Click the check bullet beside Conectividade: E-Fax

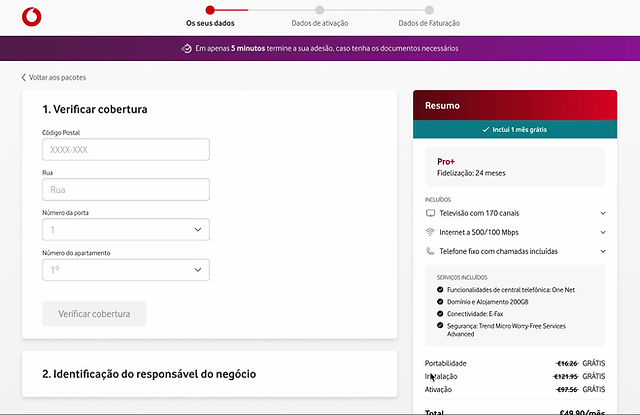click(440, 313)
